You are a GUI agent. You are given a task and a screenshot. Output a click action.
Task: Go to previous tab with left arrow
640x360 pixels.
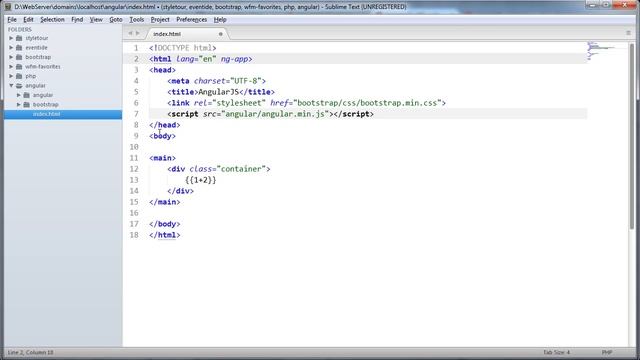[x=130, y=33]
